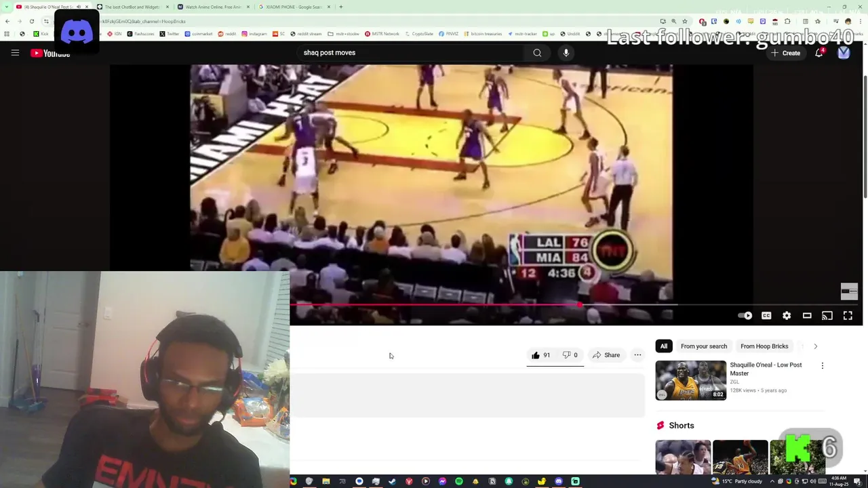Screen dimensions: 868x488
Task: Open the MSTR Network bookmark
Action: pyautogui.click(x=382, y=34)
